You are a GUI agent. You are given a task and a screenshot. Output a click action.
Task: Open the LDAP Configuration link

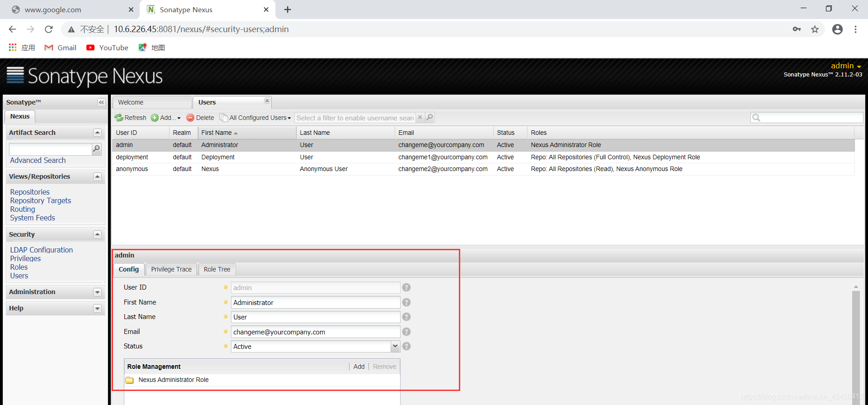point(42,250)
